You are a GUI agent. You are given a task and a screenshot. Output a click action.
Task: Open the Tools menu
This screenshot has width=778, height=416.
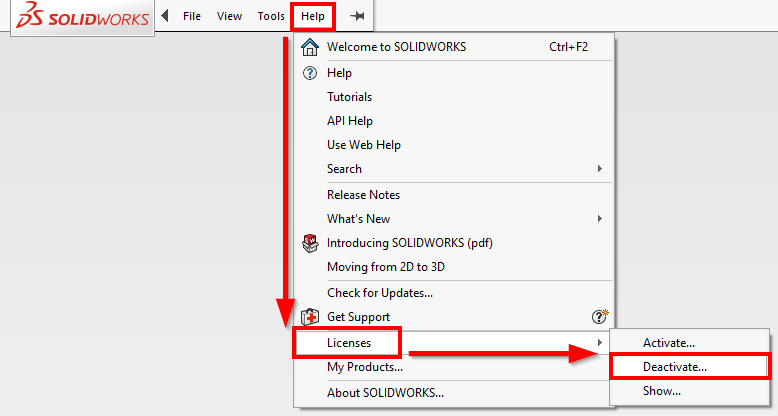pos(270,17)
